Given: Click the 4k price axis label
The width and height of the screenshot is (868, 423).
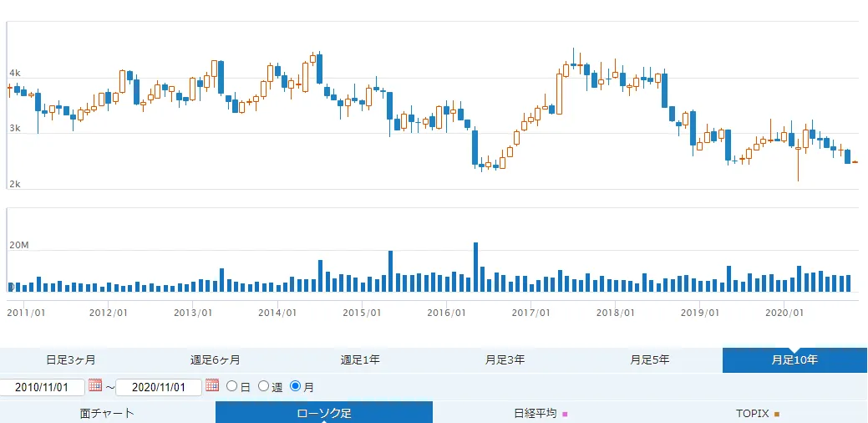Looking at the screenshot, I should point(14,73).
